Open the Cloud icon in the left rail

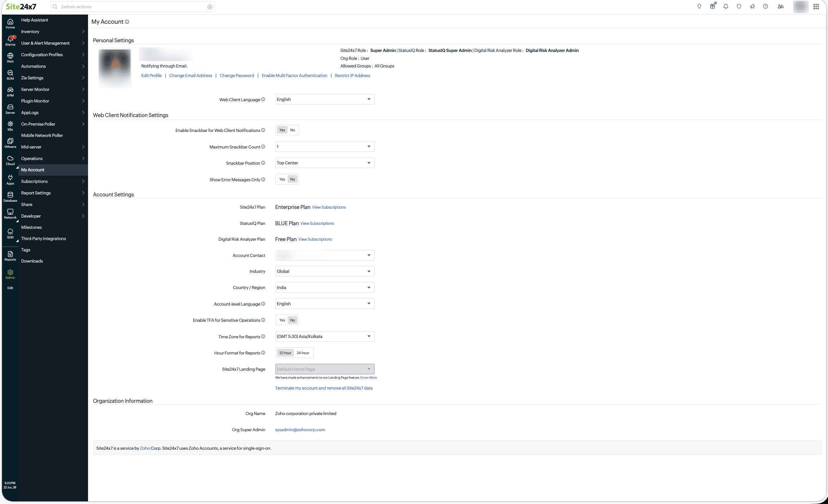10,160
